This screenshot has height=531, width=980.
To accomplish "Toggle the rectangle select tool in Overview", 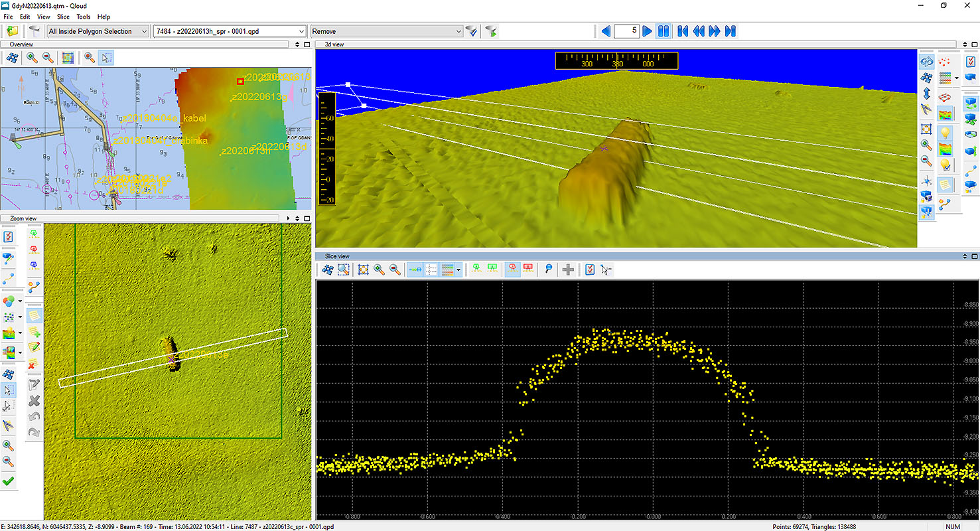I will 105,58.
